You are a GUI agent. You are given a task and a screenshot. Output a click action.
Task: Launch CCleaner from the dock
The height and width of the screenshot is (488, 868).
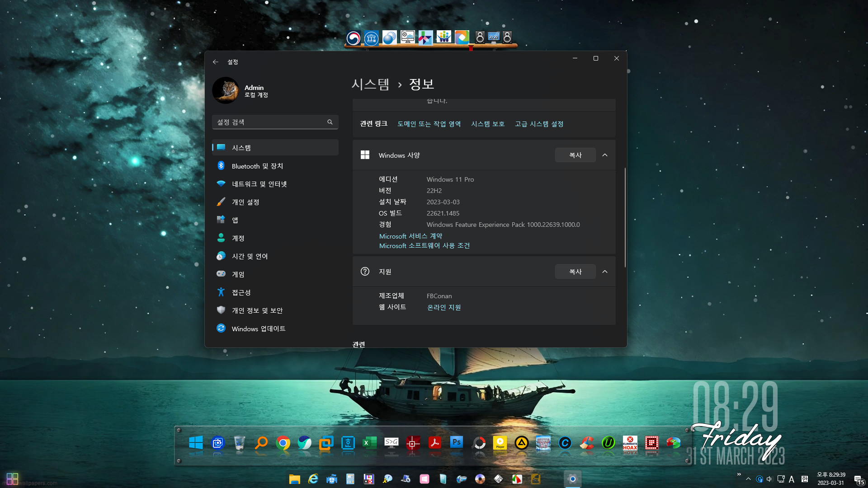587,443
